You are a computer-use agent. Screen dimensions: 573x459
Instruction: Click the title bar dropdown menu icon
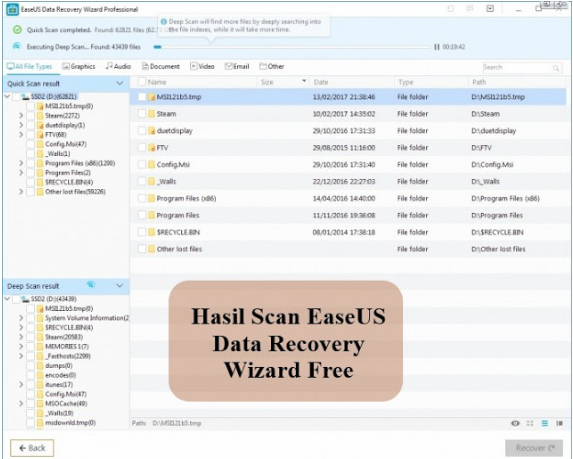[490, 8]
